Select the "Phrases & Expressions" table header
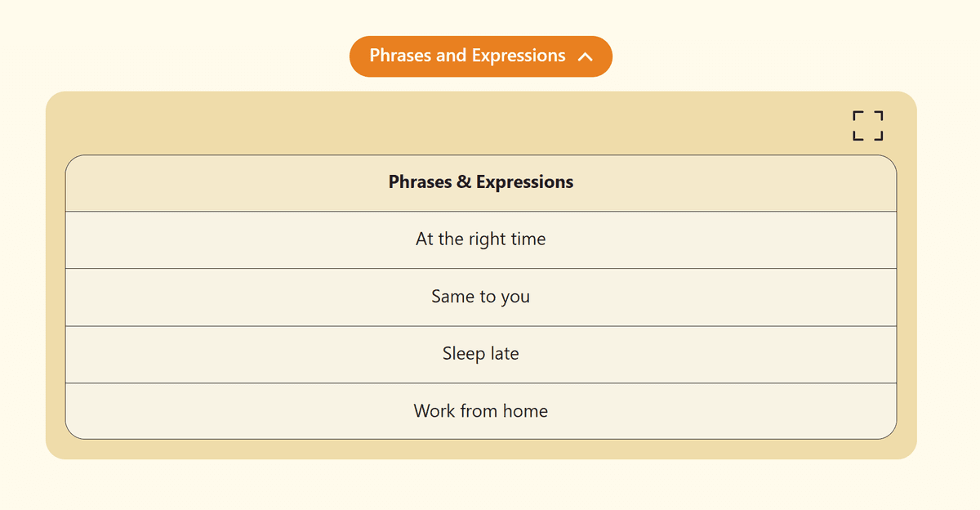The image size is (980, 510). point(480,182)
